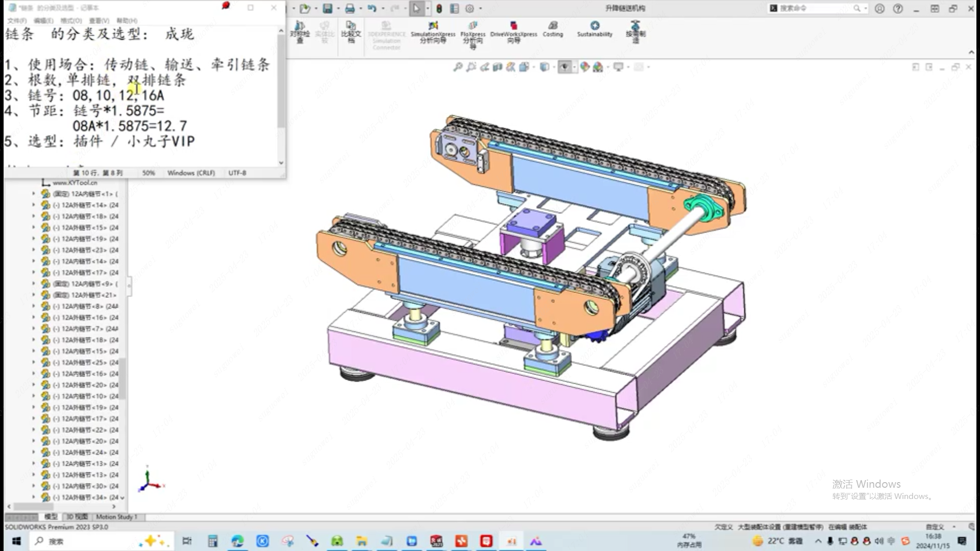Screen dimensions: 980x551
Task: Expand the (固定) 12A内链节<1> tree node
Action: tap(34, 194)
